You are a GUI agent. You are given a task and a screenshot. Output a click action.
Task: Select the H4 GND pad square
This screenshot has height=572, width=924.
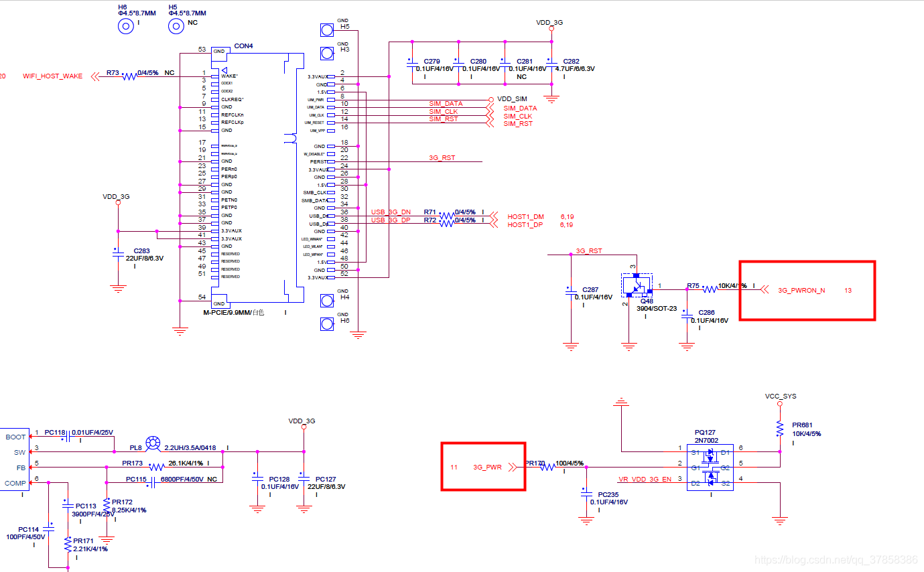click(327, 301)
